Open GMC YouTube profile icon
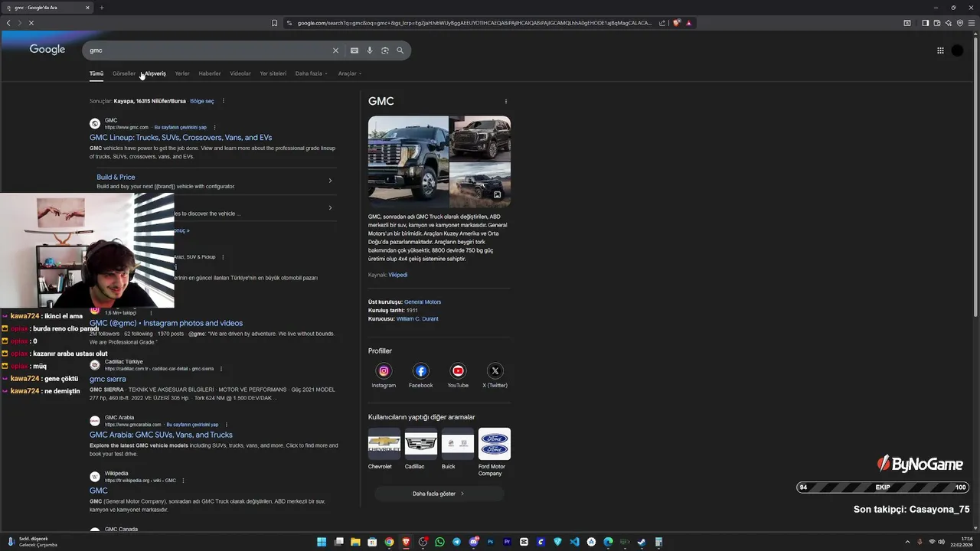Viewport: 980px width, 551px height. click(x=458, y=371)
